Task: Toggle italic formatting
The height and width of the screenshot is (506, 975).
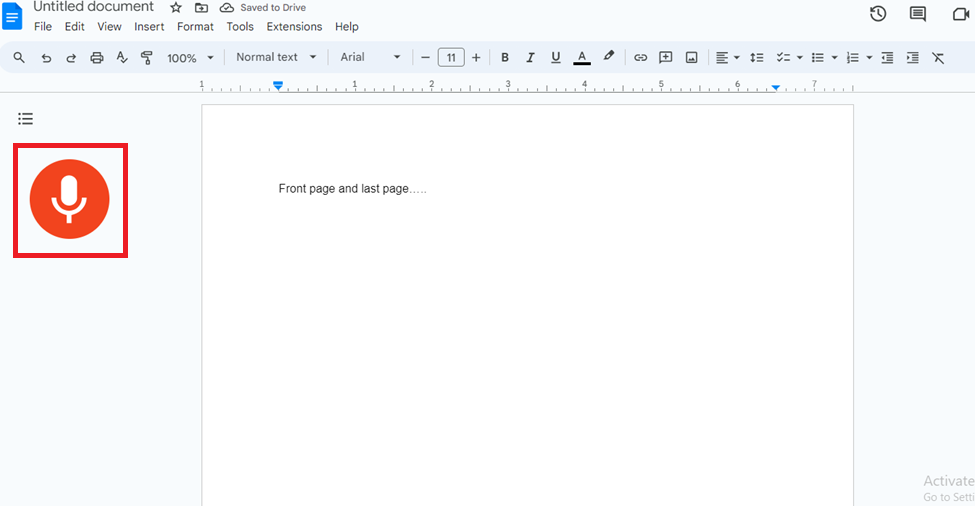Action: tap(530, 58)
